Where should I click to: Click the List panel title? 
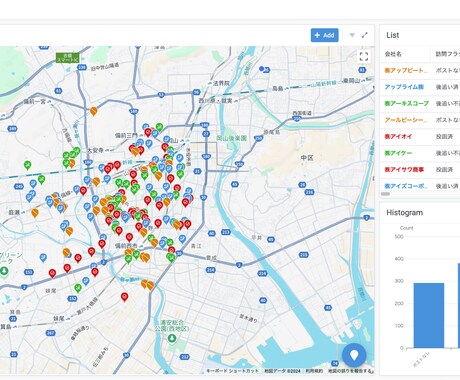point(392,35)
